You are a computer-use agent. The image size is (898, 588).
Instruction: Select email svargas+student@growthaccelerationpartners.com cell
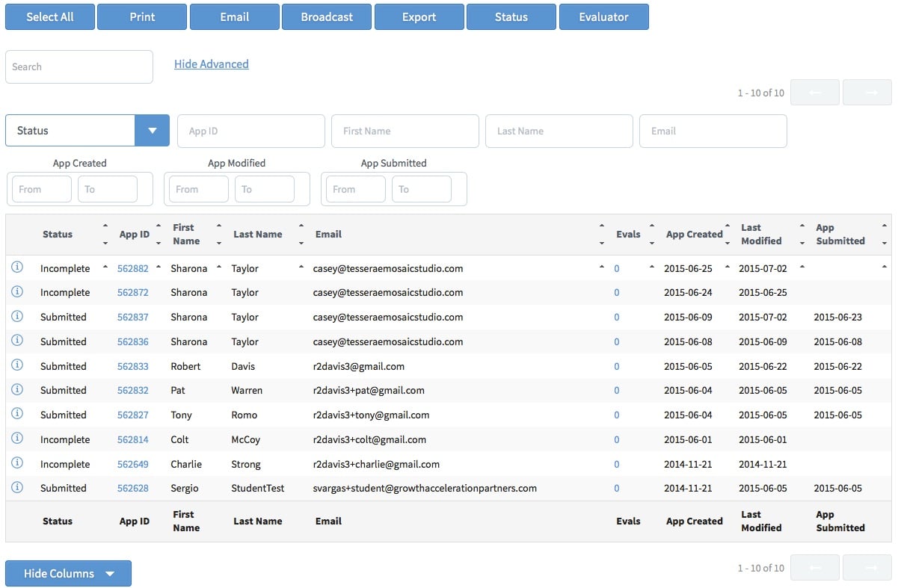(425, 488)
